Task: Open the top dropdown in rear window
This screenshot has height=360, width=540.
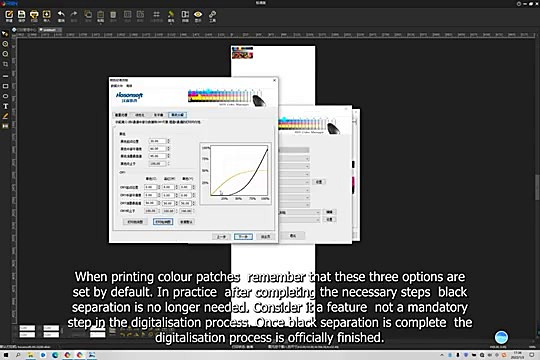Action: (x=294, y=158)
